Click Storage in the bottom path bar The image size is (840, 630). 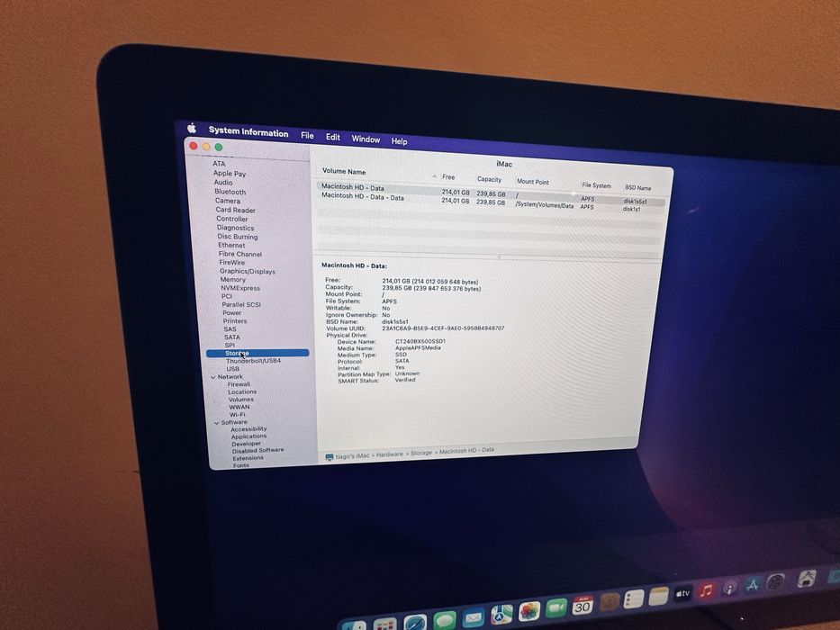(x=421, y=454)
